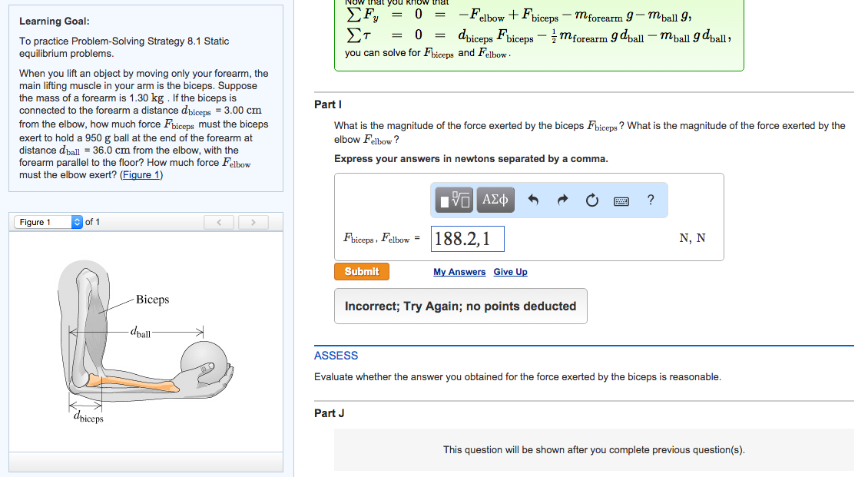
Task: Open the Greek symbols ΑΣφ palette
Action: tap(494, 200)
